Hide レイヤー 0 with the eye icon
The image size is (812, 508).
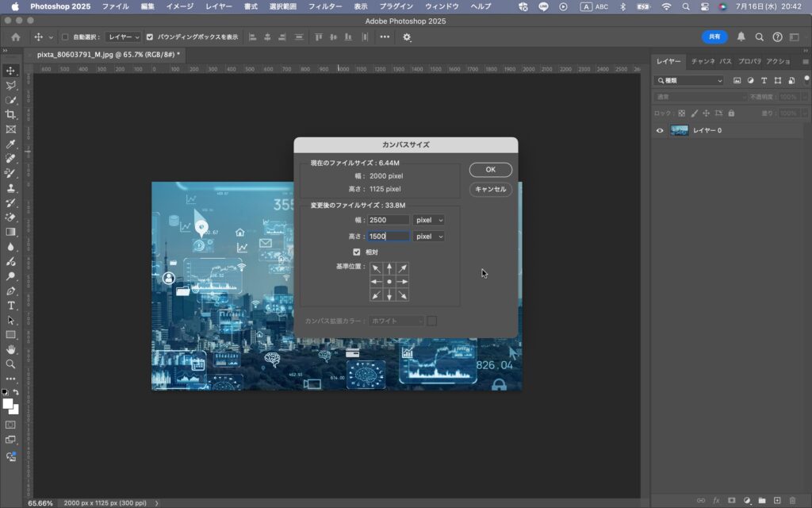point(660,131)
